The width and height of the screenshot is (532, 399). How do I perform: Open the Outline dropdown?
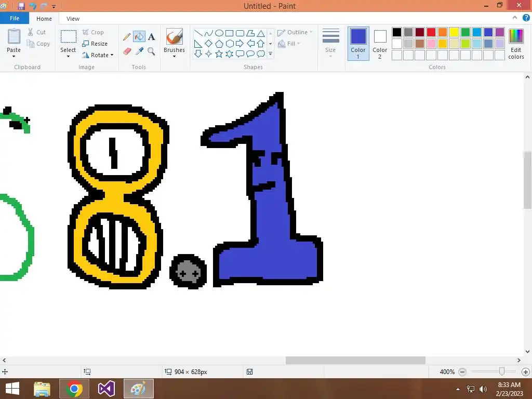click(x=295, y=32)
